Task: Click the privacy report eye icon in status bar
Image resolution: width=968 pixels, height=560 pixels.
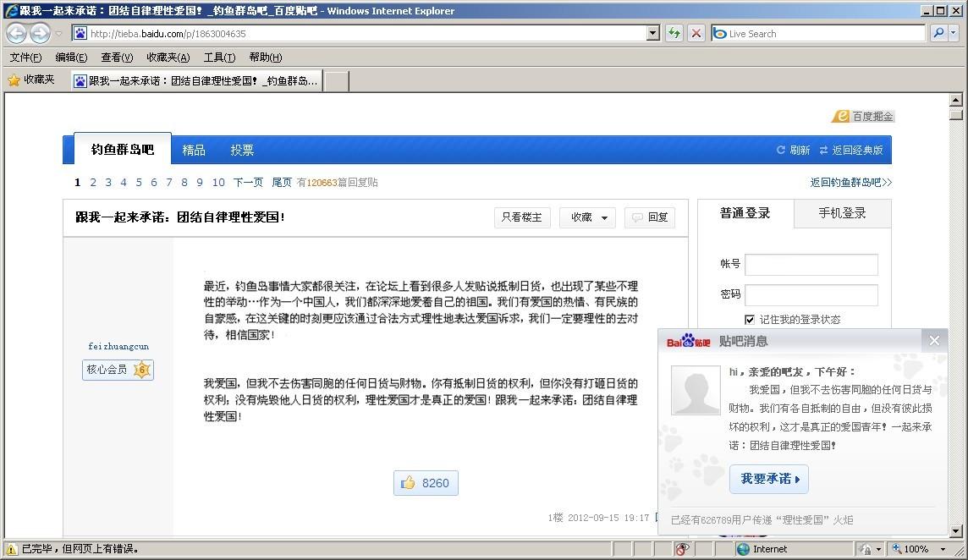Action: point(682,549)
